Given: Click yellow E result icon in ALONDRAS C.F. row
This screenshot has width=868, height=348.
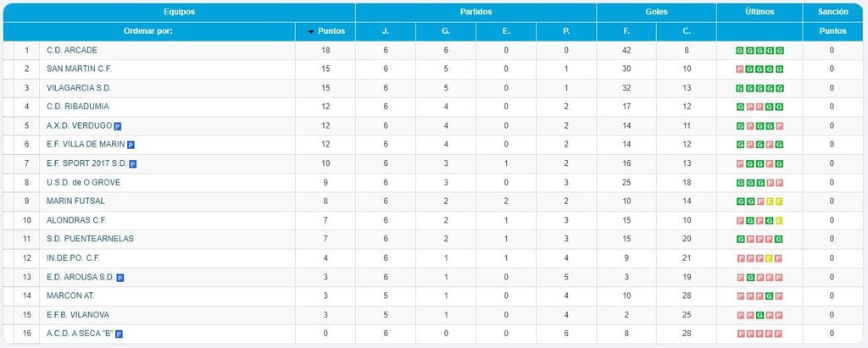Looking at the screenshot, I should [x=779, y=220].
